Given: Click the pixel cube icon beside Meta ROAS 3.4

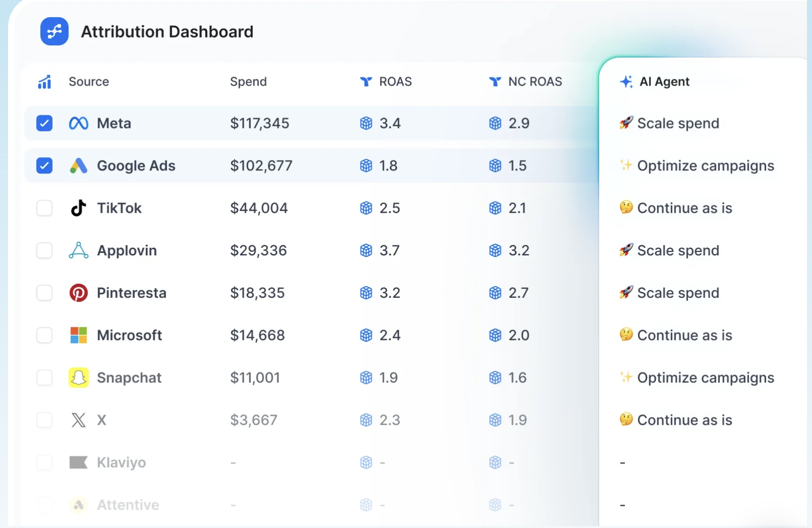Looking at the screenshot, I should point(366,123).
